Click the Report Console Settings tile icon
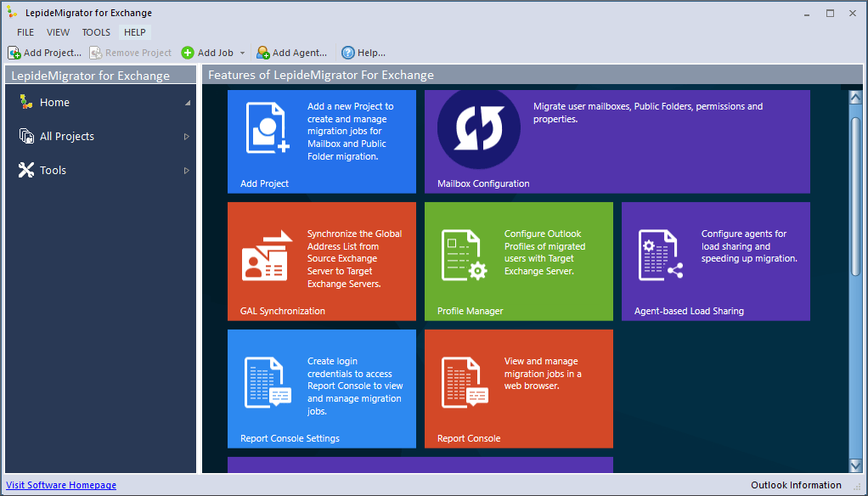 click(x=268, y=382)
